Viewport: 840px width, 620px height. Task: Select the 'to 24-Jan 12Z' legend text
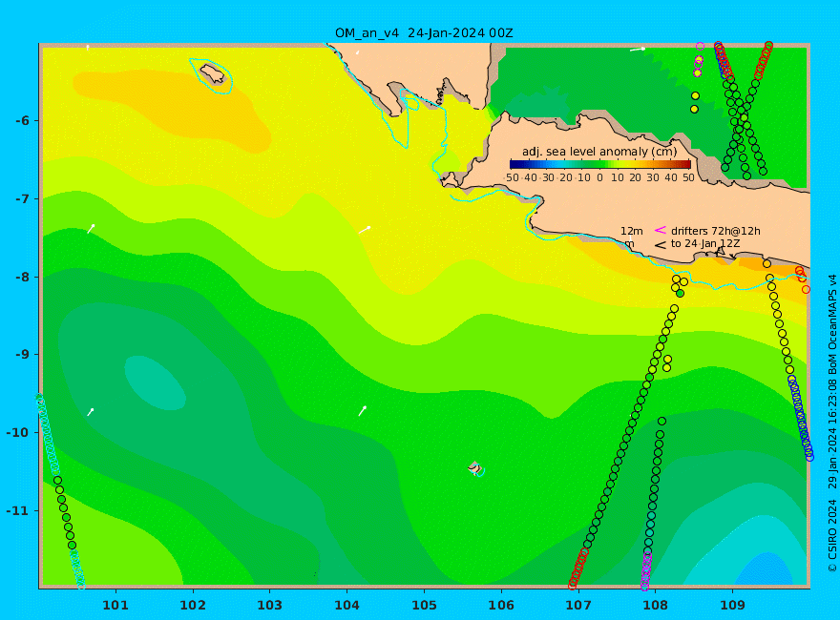click(705, 243)
